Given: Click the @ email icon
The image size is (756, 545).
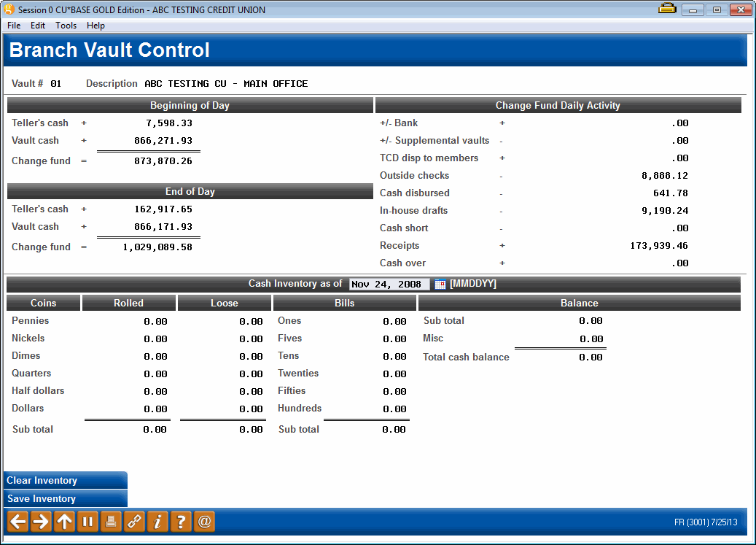Looking at the screenshot, I should (x=203, y=521).
